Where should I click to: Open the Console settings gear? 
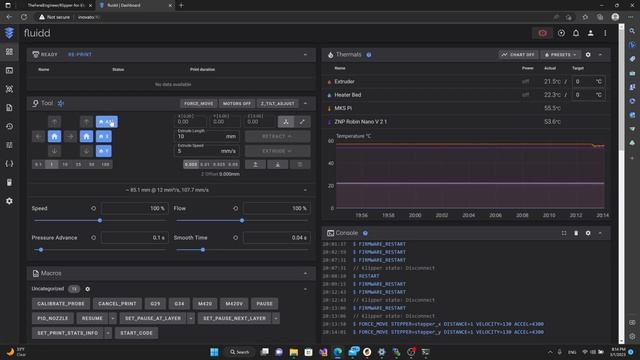(x=588, y=233)
